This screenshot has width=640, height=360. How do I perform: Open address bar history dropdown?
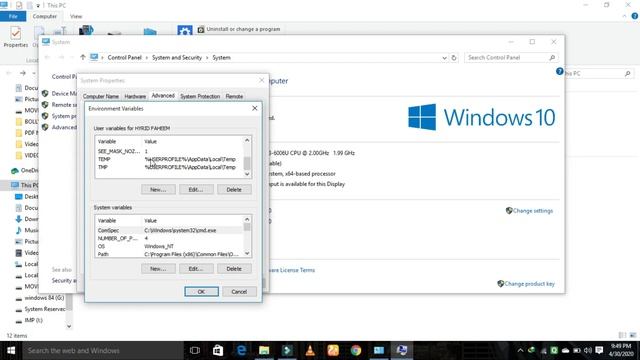click(x=444, y=58)
